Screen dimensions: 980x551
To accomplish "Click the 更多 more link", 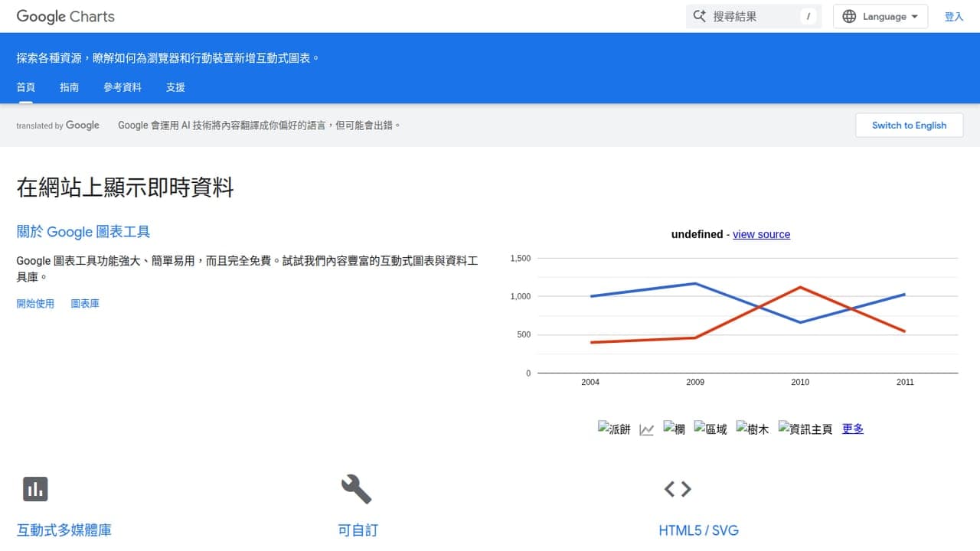I will [x=853, y=429].
